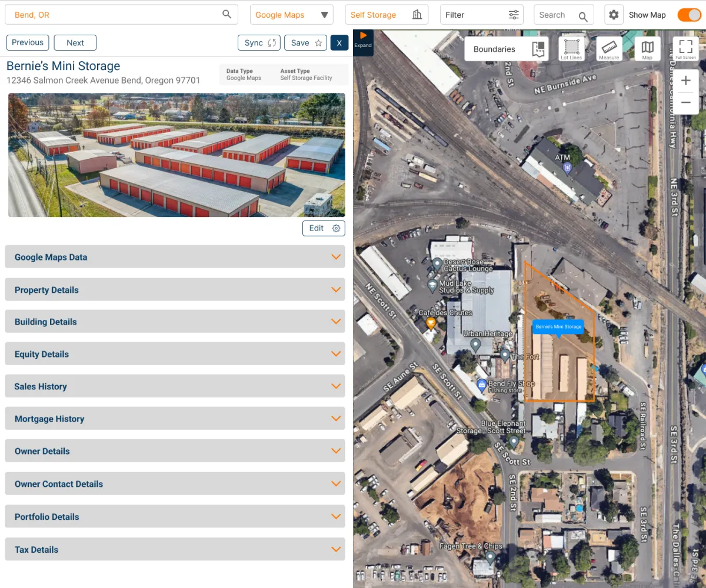Expand the Portfolio Details section
The height and width of the screenshot is (588, 706).
(x=175, y=517)
